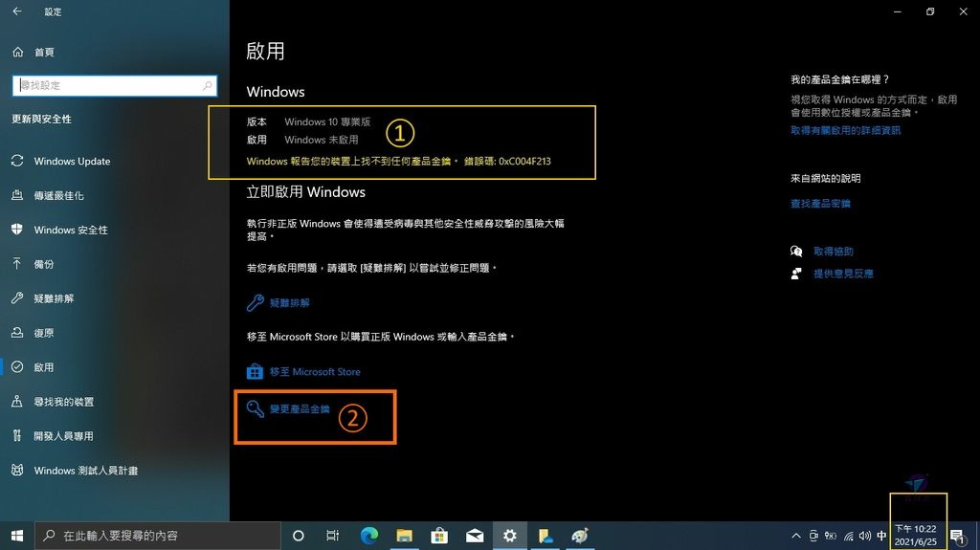Open Windows 安全性 section
This screenshot has width=980, height=550.
[71, 230]
